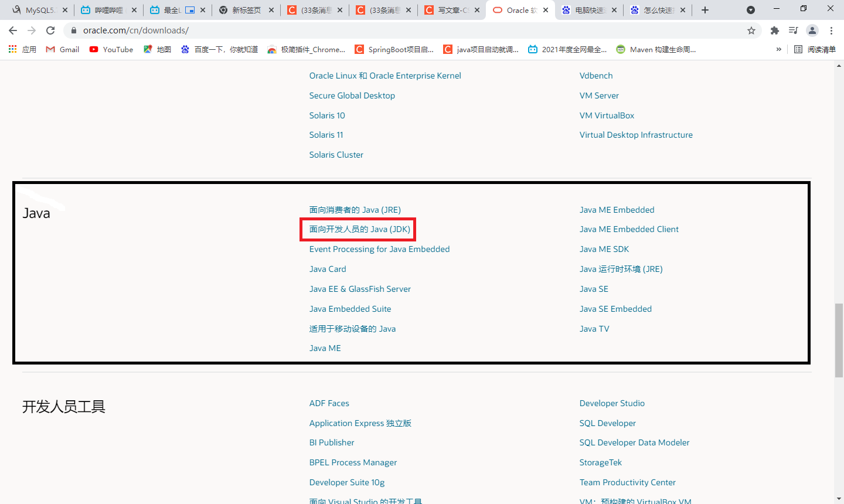This screenshot has width=844, height=504.
Task: Click the Java SE download link
Action: point(594,288)
